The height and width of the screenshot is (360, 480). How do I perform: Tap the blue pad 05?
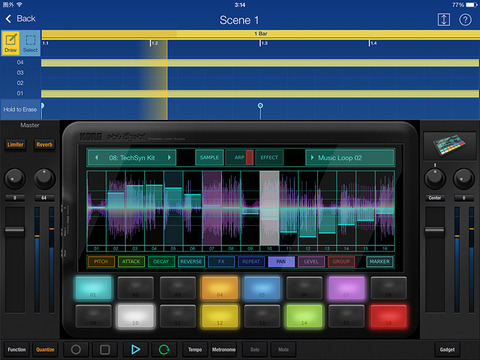coord(262,288)
